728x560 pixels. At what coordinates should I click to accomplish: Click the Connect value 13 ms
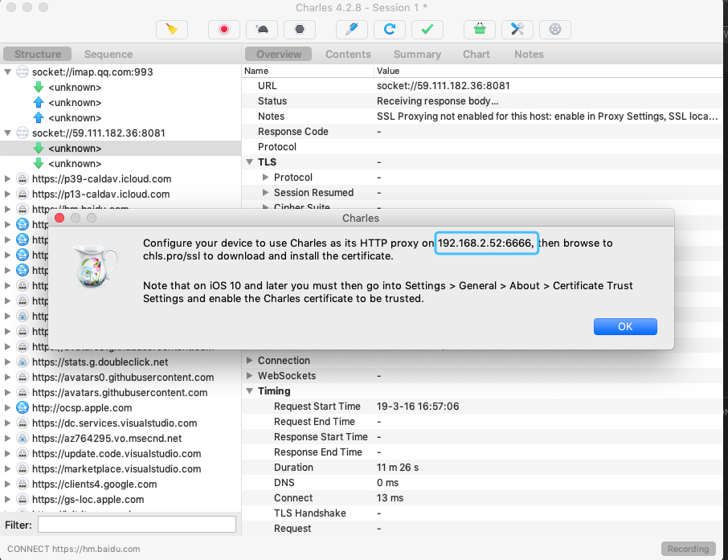390,498
